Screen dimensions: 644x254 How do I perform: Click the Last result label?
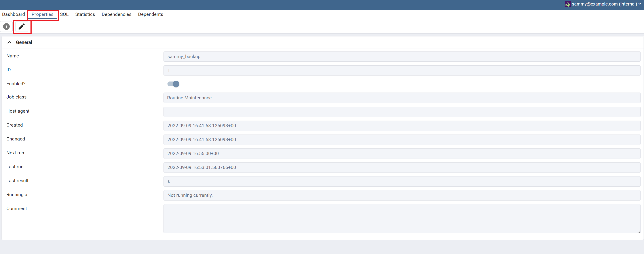[17, 181]
